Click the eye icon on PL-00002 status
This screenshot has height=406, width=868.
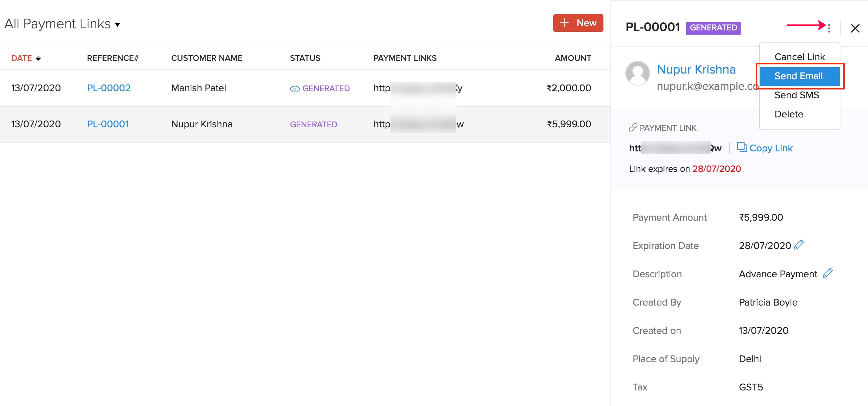click(295, 89)
